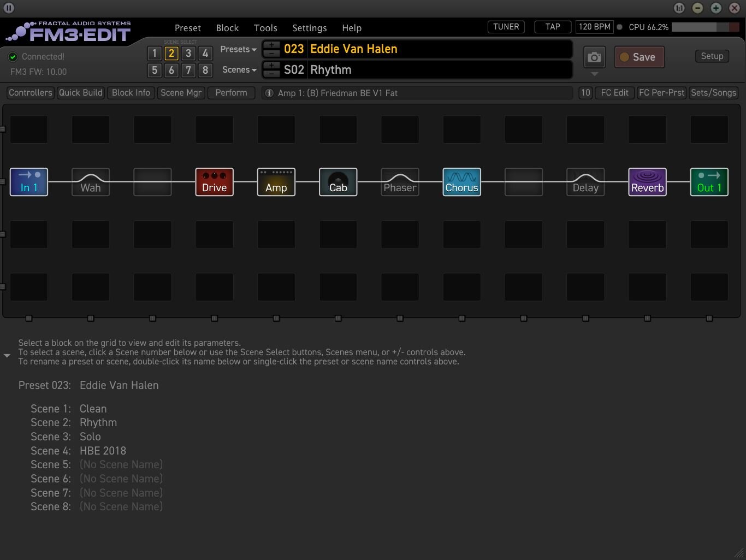Increment preset with plus button
Viewport: 746px width, 560px height.
pyautogui.click(x=271, y=45)
